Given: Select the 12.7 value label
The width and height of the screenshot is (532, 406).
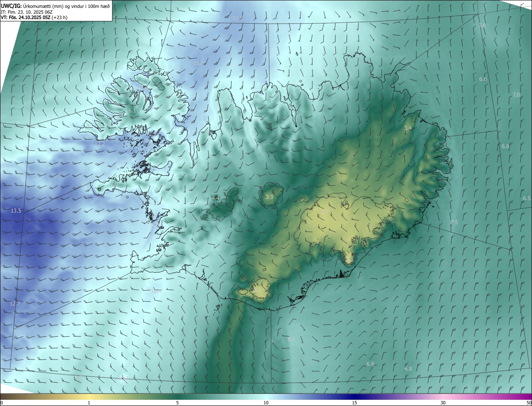Looking at the screenshot, I should pos(15,304).
